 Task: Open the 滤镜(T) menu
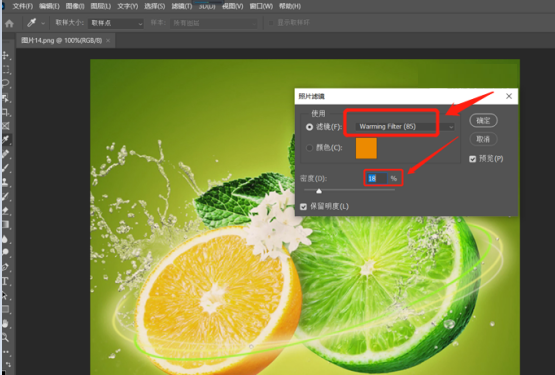click(x=182, y=6)
